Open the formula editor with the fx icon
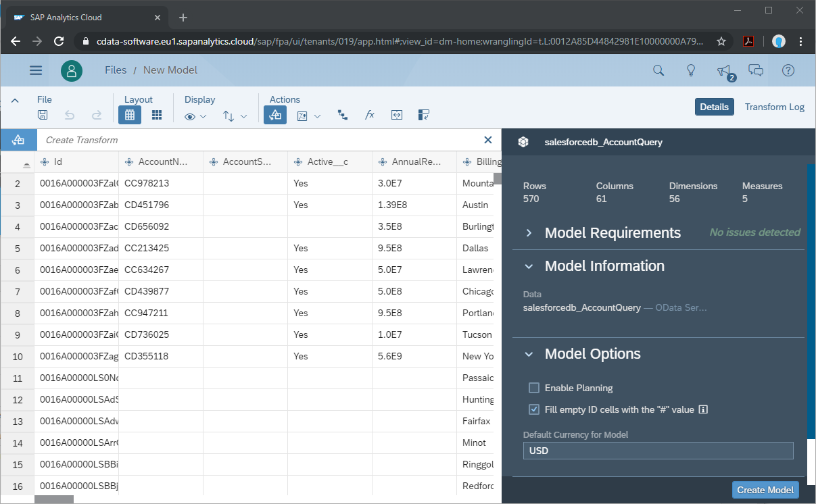Image resolution: width=816 pixels, height=504 pixels. click(x=369, y=115)
